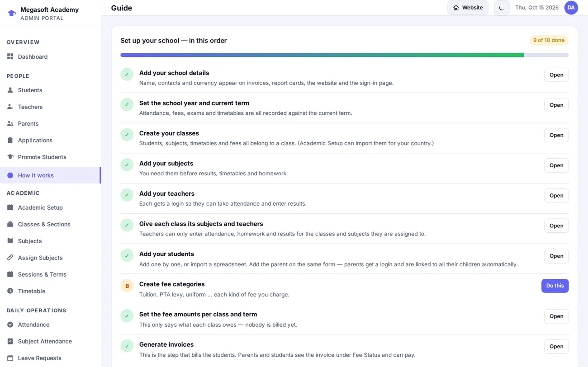Open the Add your subjects step
This screenshot has width=588, height=367.
coord(556,165)
